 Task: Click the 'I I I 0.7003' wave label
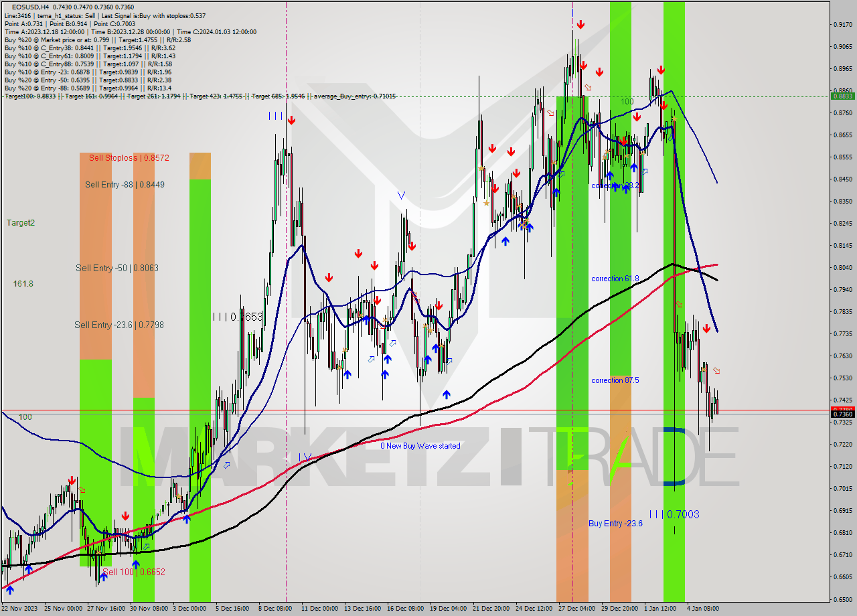pyautogui.click(x=674, y=514)
